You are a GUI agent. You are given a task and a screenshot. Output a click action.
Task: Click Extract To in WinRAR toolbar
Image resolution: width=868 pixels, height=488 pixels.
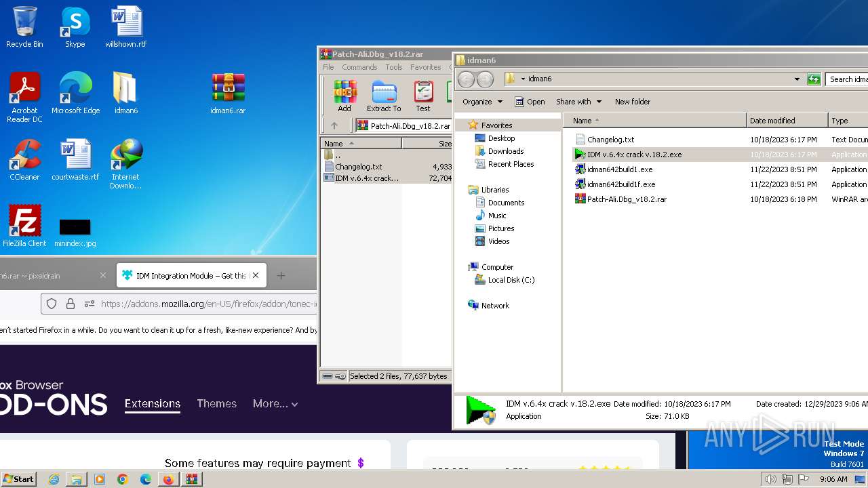click(384, 96)
